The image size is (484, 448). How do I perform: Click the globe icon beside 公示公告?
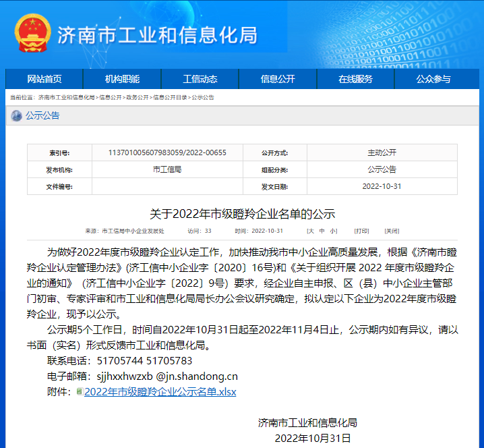point(16,116)
